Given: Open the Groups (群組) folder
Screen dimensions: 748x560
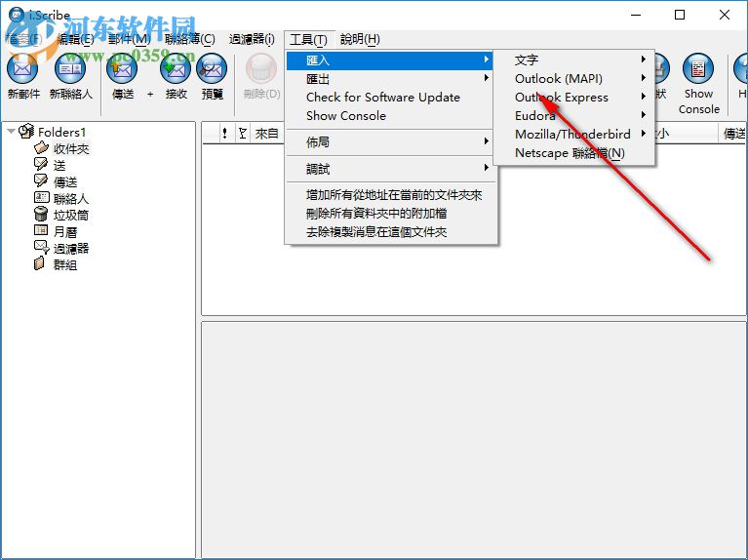Looking at the screenshot, I should pyautogui.click(x=65, y=264).
